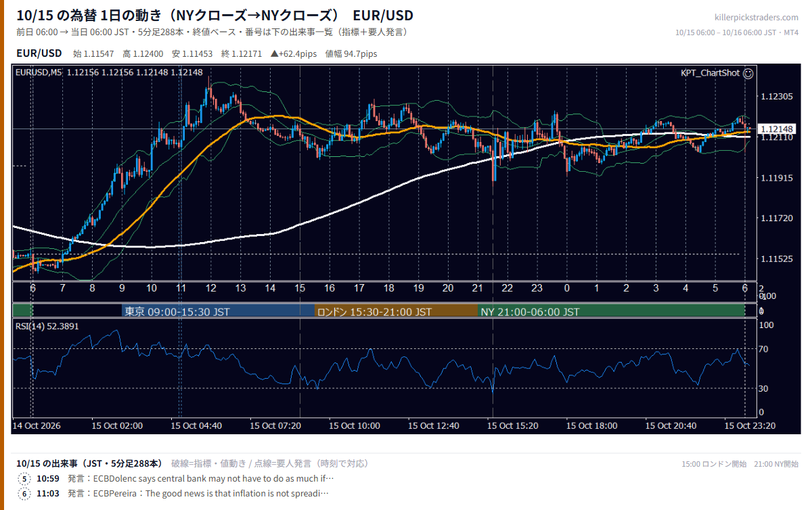This screenshot has width=812, height=510.
Task: Click the 15 Oct 12:40 time axis label
Action: point(434,425)
